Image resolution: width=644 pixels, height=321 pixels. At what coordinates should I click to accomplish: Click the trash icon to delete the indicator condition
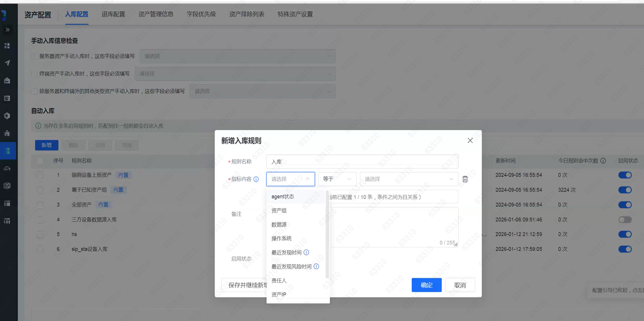click(x=465, y=179)
